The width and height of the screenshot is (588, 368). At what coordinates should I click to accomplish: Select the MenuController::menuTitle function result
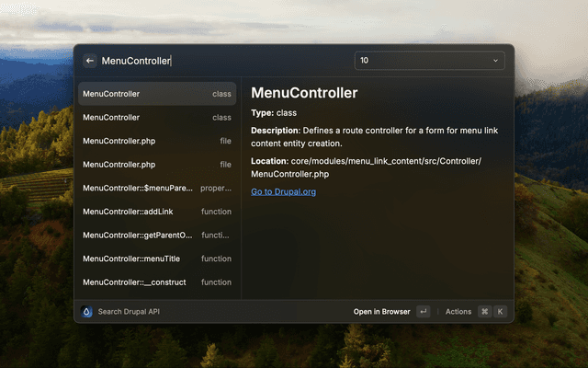pos(157,259)
